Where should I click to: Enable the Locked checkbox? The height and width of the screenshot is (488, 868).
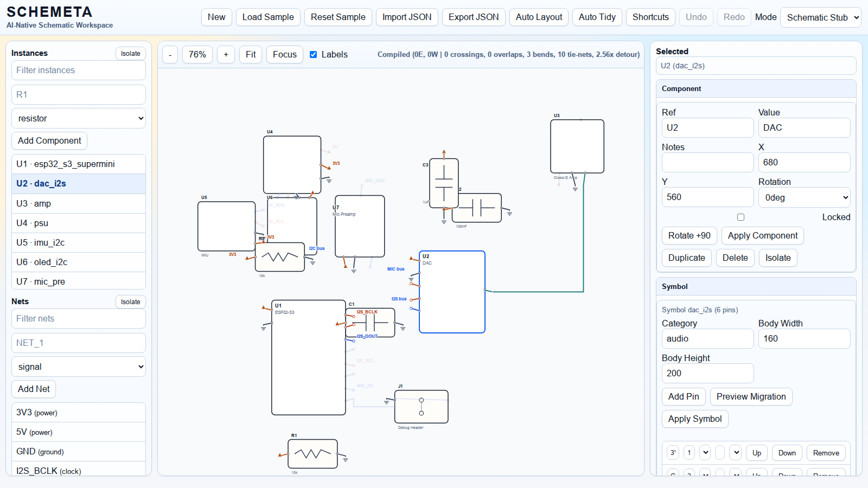click(x=741, y=217)
